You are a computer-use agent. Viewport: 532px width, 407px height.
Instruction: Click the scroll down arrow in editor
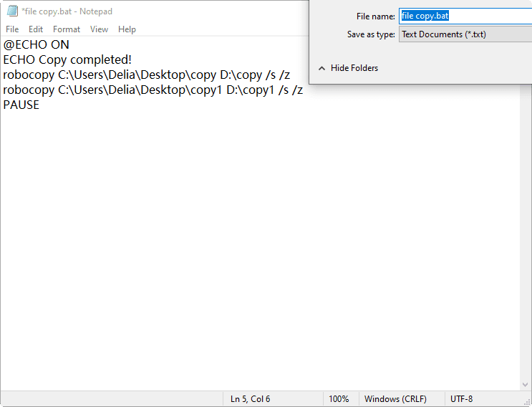[x=526, y=384]
